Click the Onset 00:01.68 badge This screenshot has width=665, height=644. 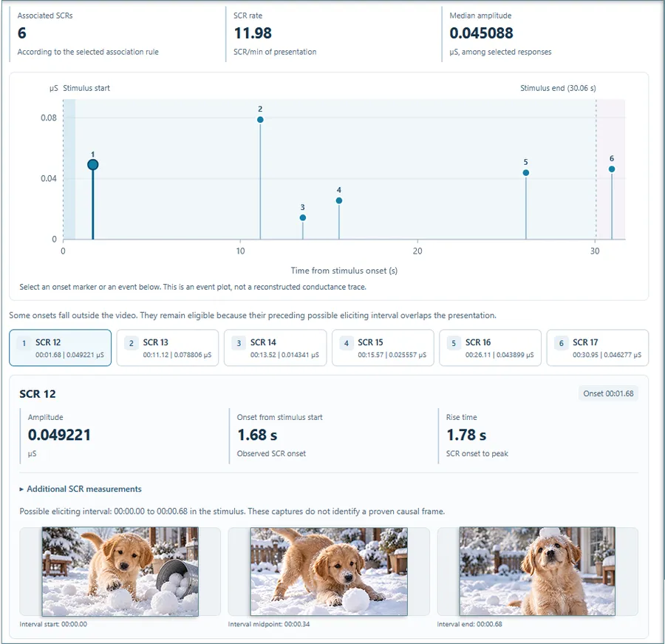[608, 393]
